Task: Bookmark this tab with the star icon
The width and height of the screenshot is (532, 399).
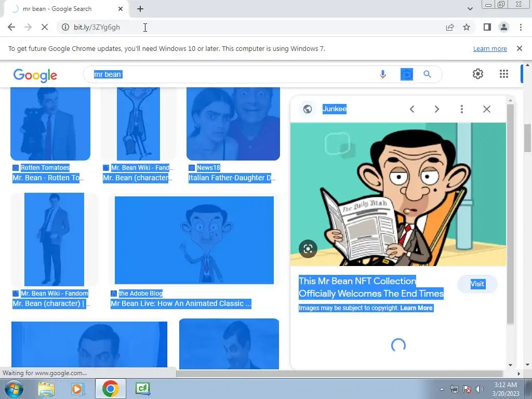Action: tap(467, 27)
